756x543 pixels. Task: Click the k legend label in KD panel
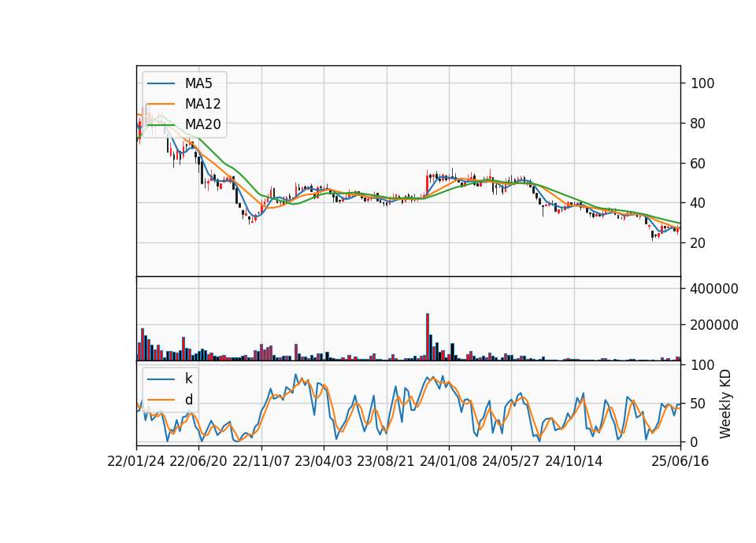(188, 379)
